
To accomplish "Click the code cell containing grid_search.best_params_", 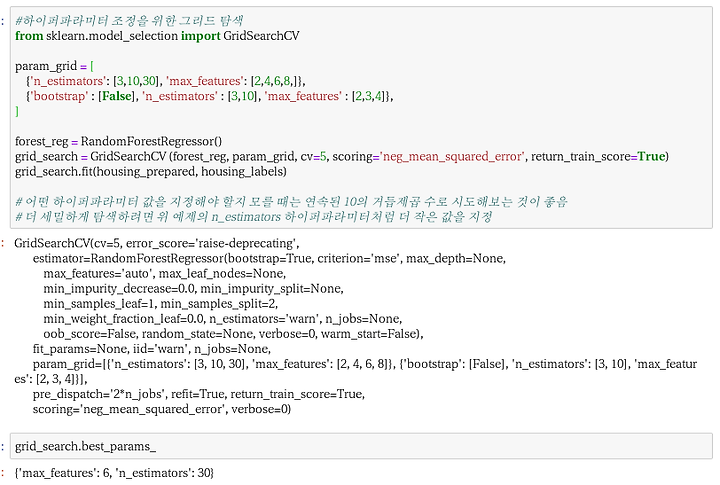I will point(361,446).
